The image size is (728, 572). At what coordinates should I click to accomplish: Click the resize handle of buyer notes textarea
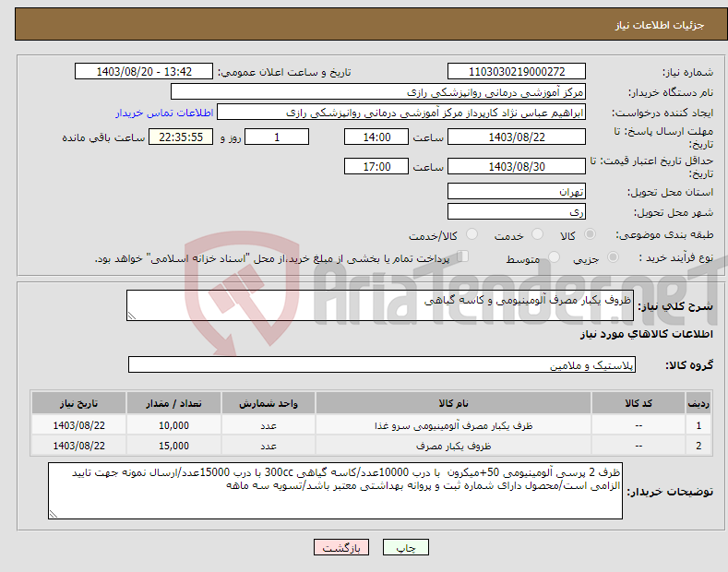coord(54,514)
